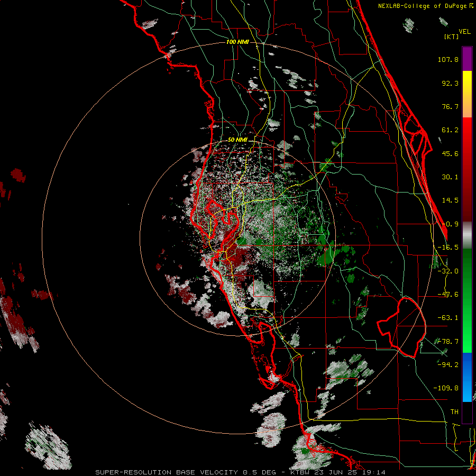Click the -94.2 scale value
476x476 pixels.
(448, 364)
